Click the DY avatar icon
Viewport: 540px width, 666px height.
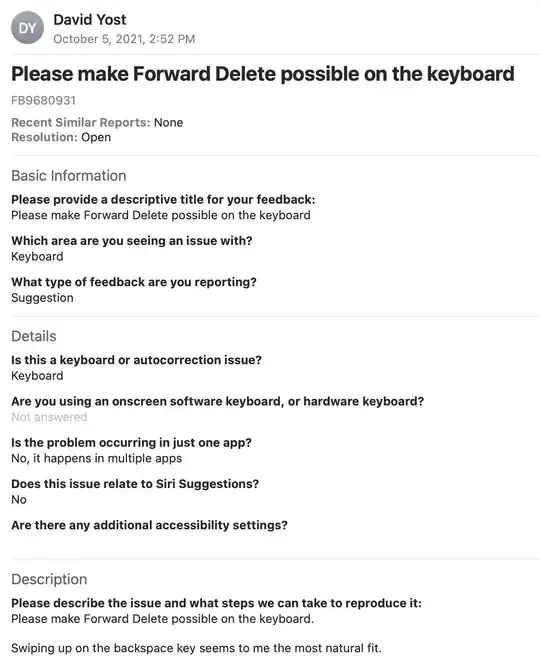(27, 28)
